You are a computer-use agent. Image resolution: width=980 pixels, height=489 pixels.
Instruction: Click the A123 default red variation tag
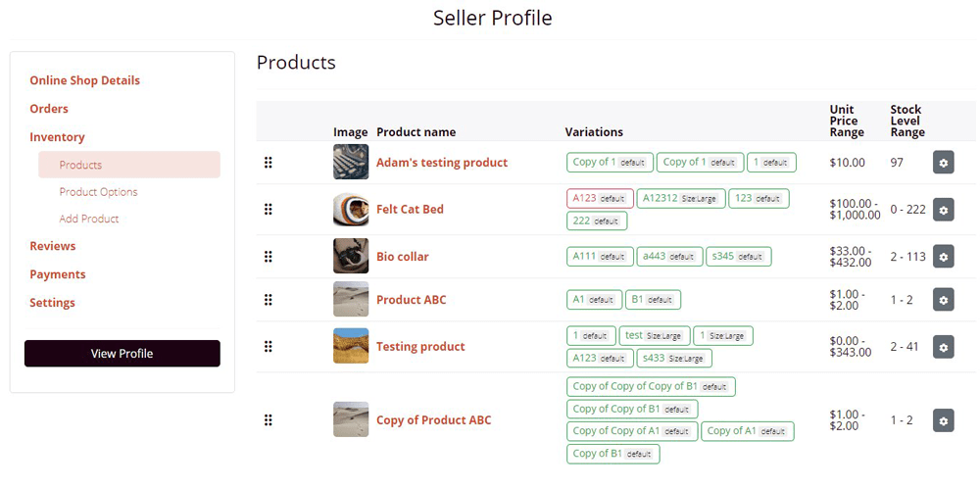coord(600,198)
